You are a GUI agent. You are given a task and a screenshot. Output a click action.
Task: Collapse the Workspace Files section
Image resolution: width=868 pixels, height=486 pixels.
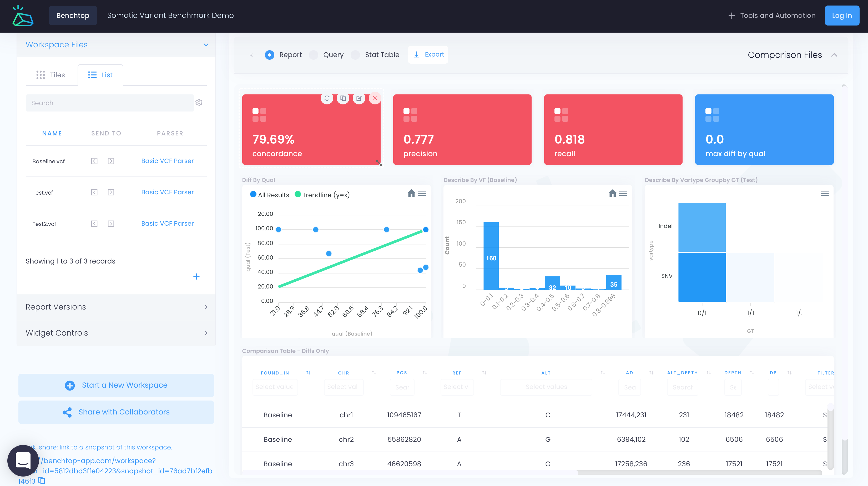(206, 44)
